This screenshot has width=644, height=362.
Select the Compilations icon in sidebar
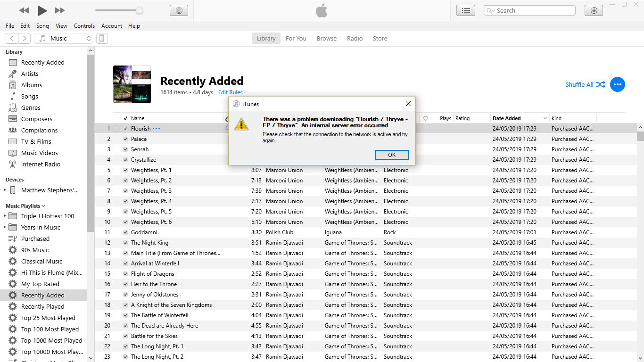coord(13,130)
